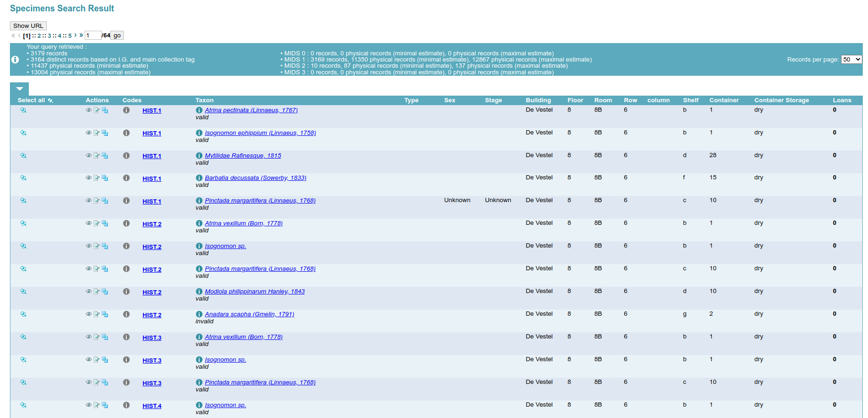Click the info icon in the query summary banner
The height and width of the screenshot is (418, 868).
click(15, 60)
